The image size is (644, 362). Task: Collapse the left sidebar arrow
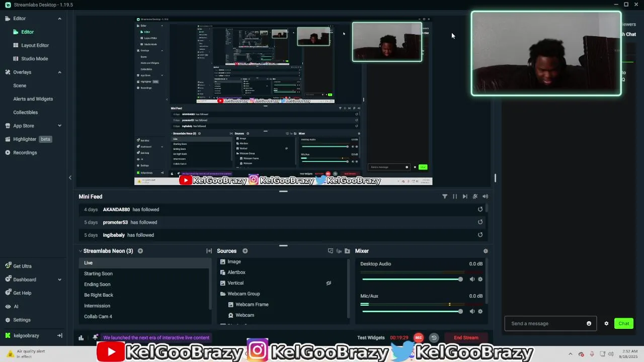tap(70, 177)
